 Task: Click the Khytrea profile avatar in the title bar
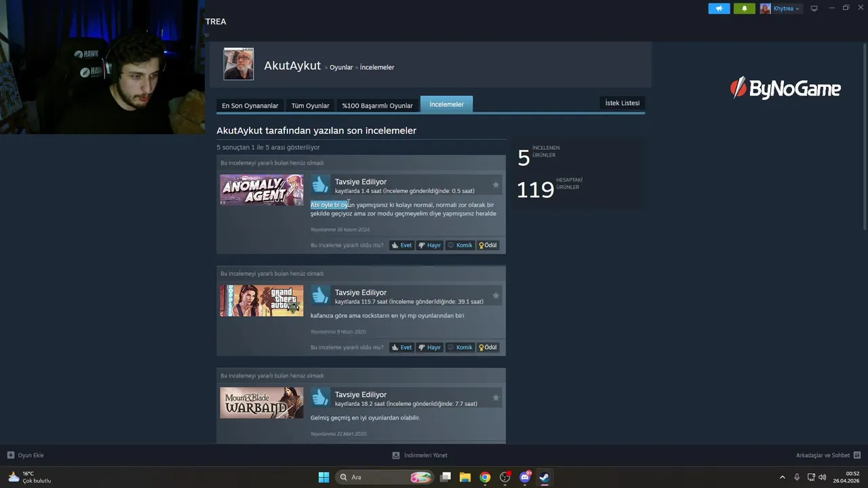tap(766, 9)
